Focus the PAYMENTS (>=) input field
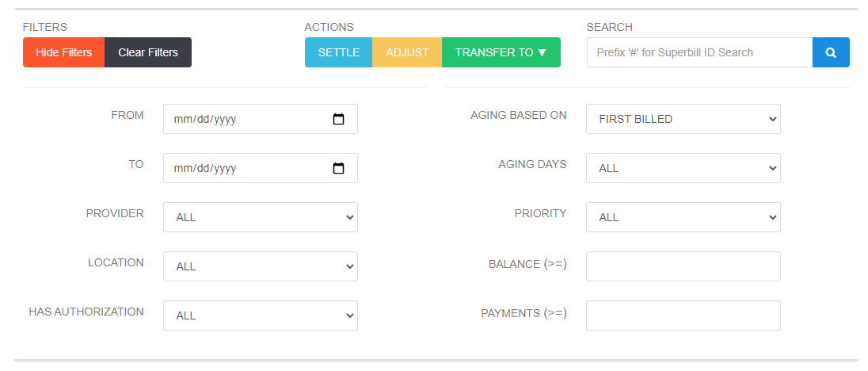The image size is (868, 371). (683, 316)
